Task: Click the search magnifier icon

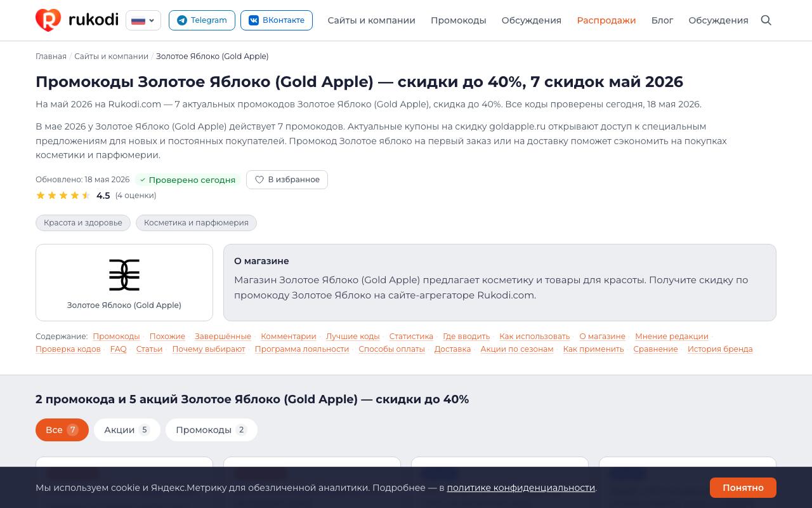Action: click(x=766, y=20)
